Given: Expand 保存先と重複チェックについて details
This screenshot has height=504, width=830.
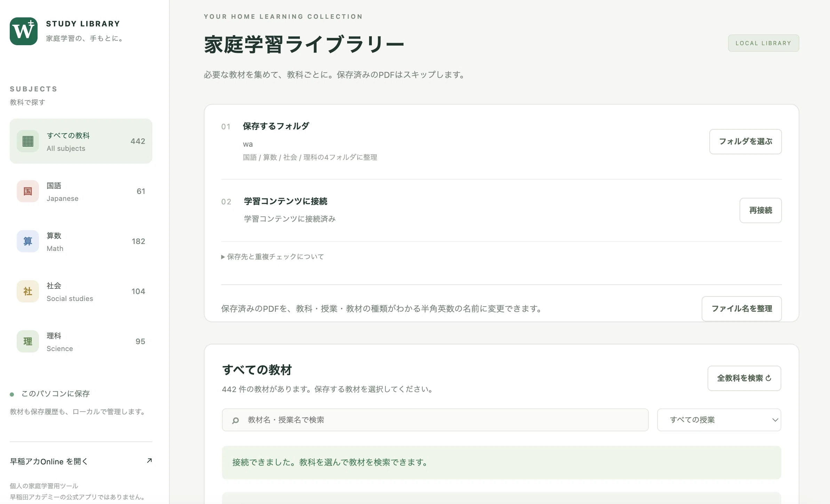Looking at the screenshot, I should coord(273,257).
